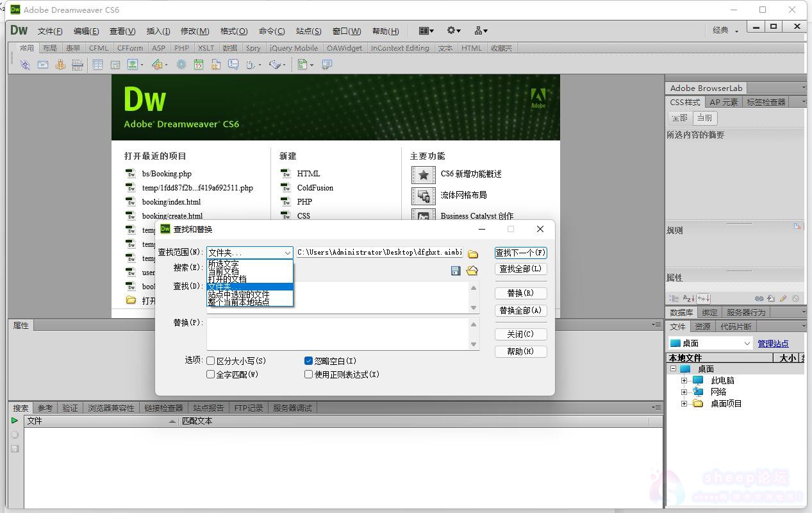The image size is (812, 513).
Task: Click inside the 替换(P) text area
Action: [338, 333]
